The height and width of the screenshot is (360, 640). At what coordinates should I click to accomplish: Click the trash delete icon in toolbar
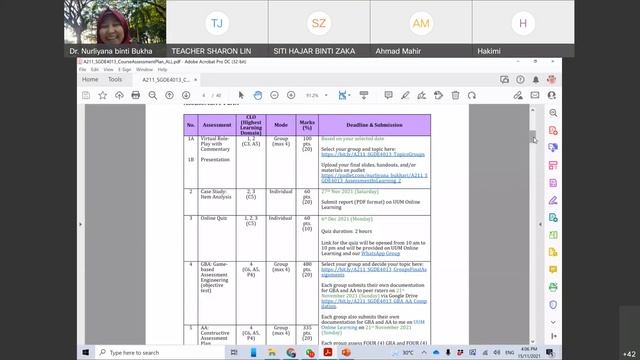[x=455, y=96]
